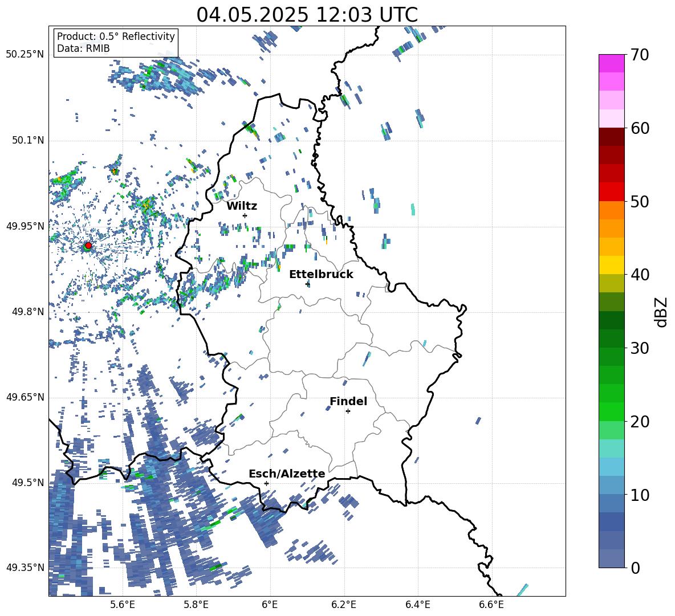675x616 pixels.
Task: Click the title 04.05.2025 12:03 UTC
Action: pyautogui.click(x=307, y=15)
